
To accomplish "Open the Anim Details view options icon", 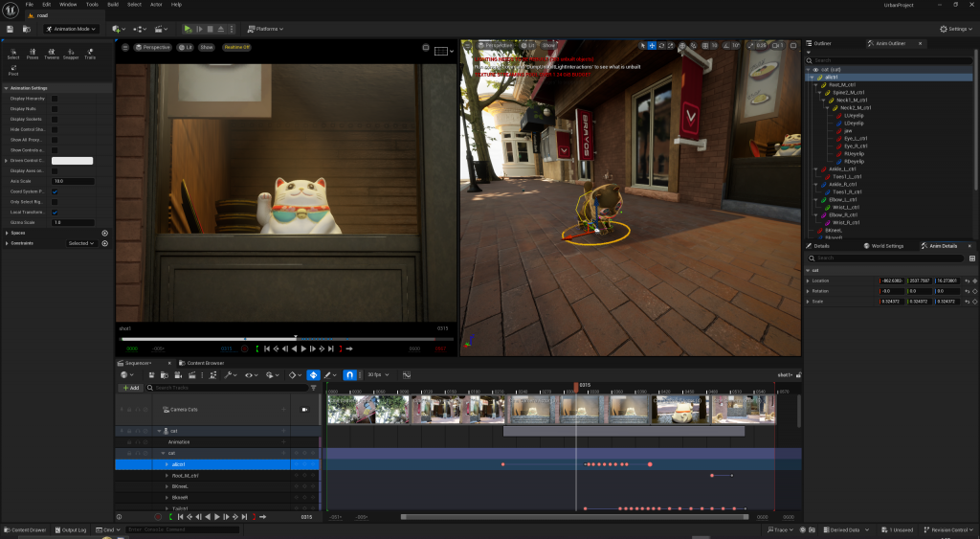I will coord(972,258).
